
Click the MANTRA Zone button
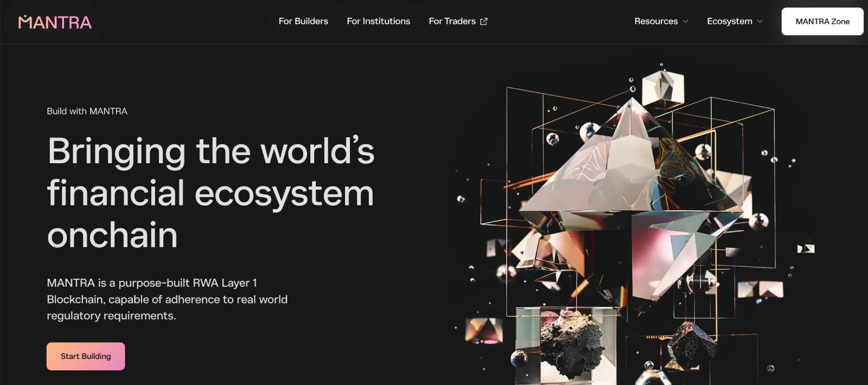point(822,22)
